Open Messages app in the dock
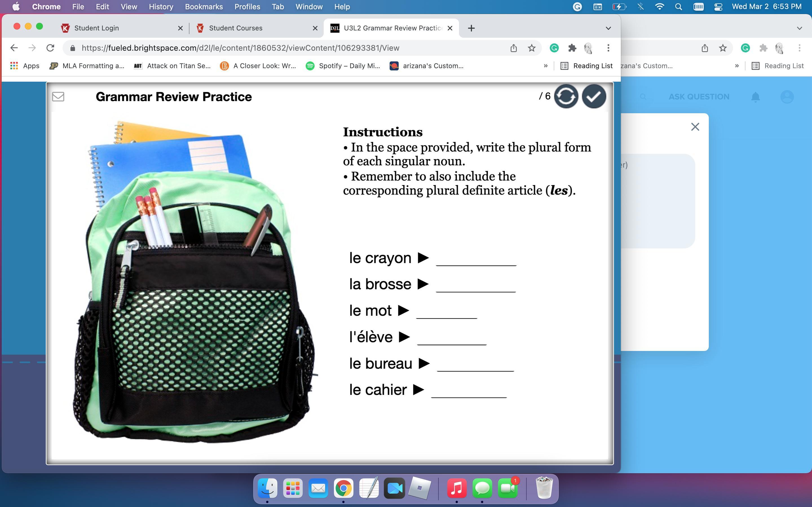 coord(482,488)
